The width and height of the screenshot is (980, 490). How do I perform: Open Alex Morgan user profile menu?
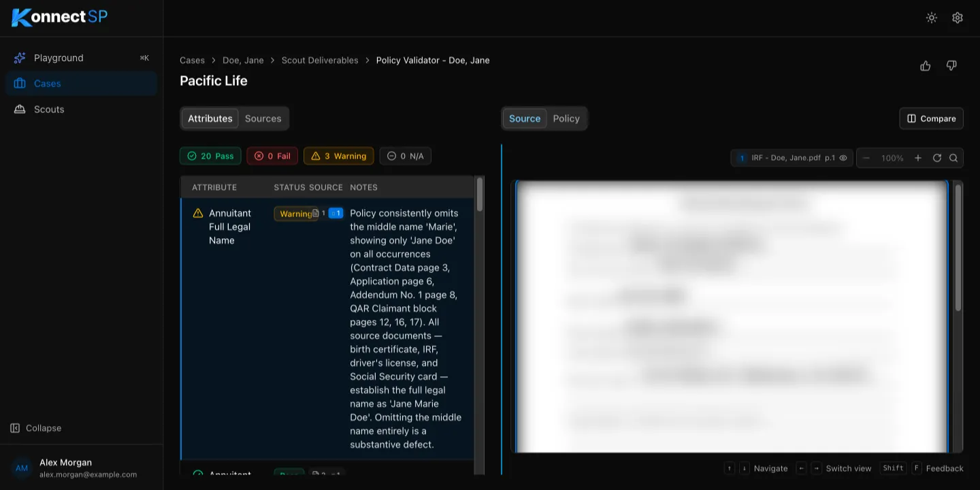[x=82, y=468]
